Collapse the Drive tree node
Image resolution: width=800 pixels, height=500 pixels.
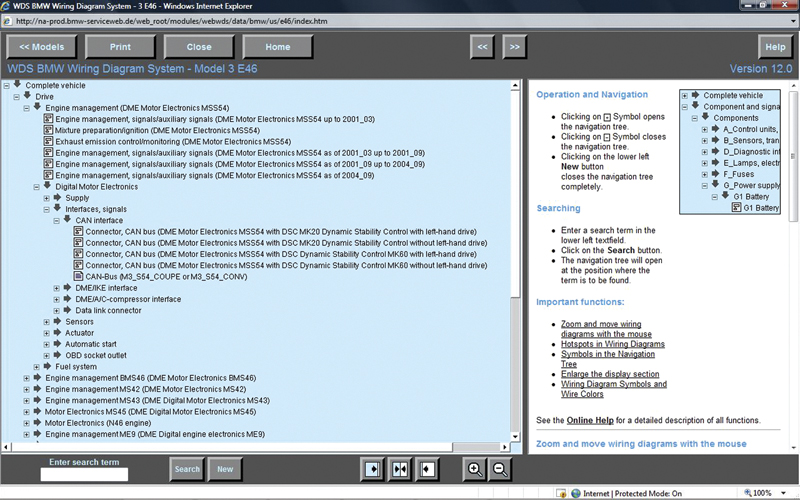pos(16,97)
